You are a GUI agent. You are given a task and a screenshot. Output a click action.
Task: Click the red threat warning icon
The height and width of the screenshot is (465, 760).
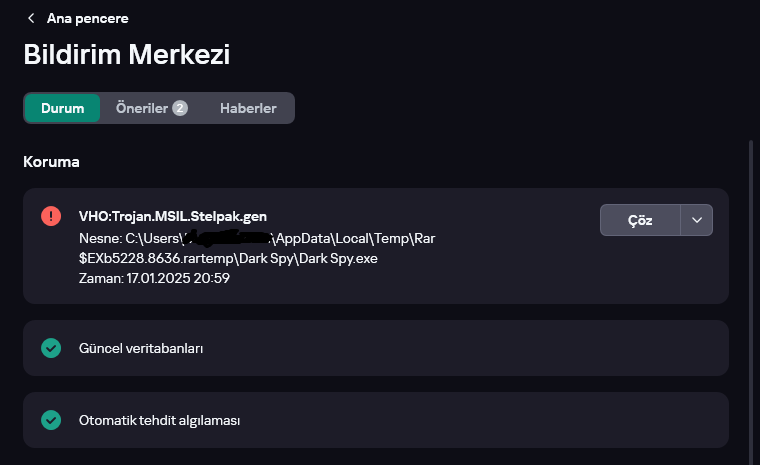click(51, 215)
